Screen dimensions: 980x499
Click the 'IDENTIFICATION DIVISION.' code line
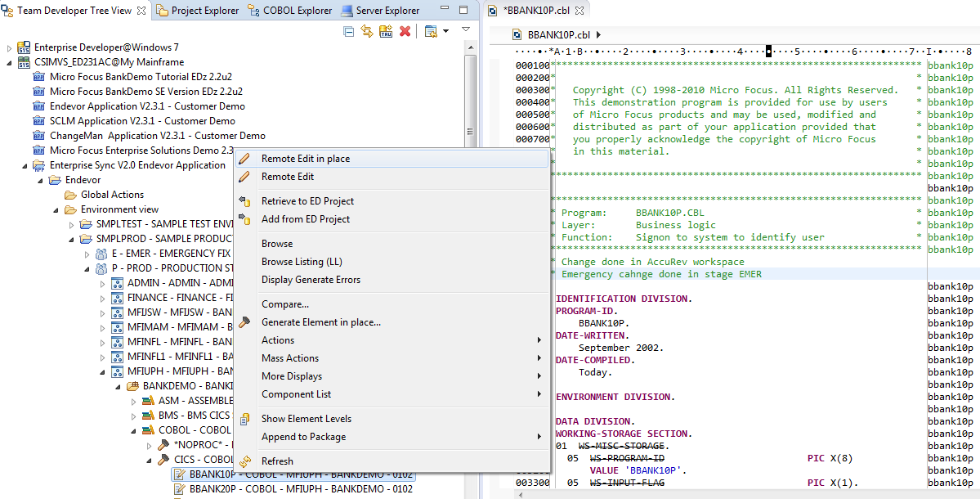(624, 299)
